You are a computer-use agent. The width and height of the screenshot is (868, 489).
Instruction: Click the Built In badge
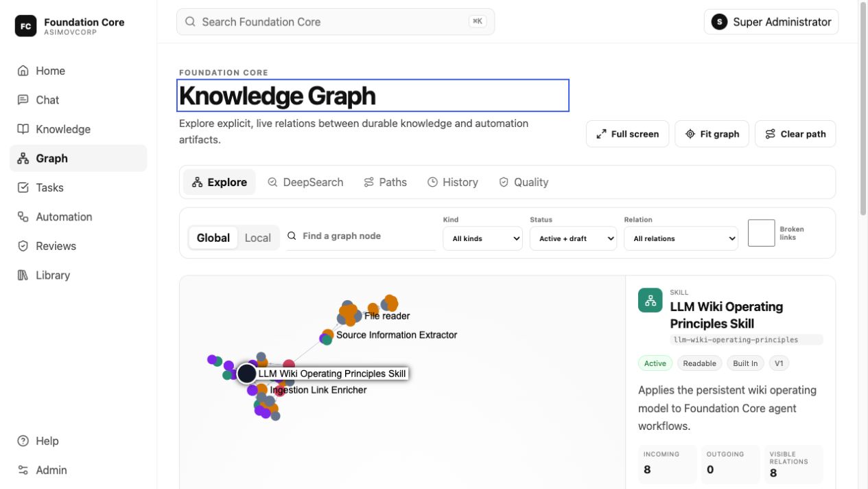[x=746, y=363]
